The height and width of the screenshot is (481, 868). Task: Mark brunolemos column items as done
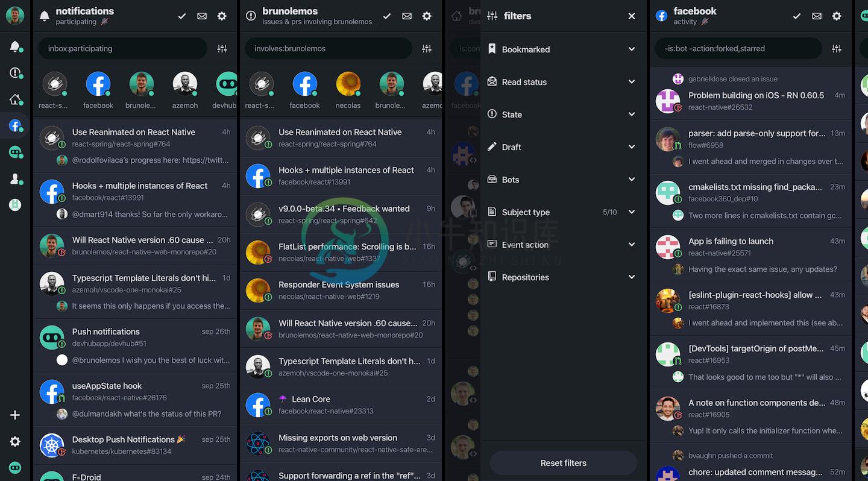[387, 16]
